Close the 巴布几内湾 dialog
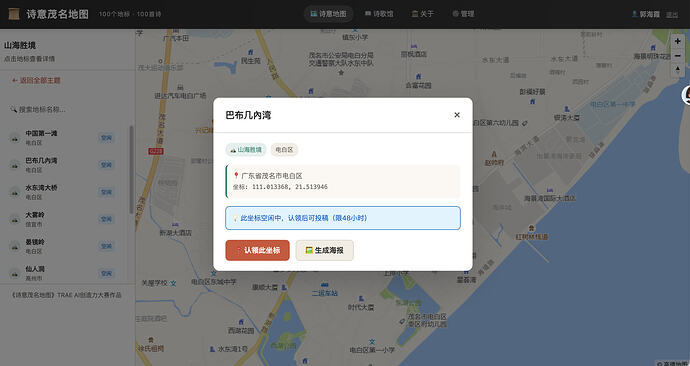 [x=457, y=115]
